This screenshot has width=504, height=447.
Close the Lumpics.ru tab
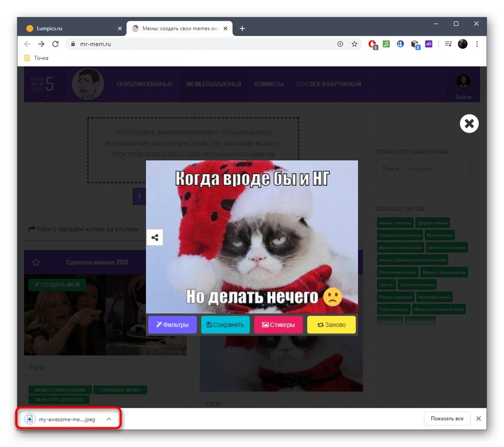[120, 29]
